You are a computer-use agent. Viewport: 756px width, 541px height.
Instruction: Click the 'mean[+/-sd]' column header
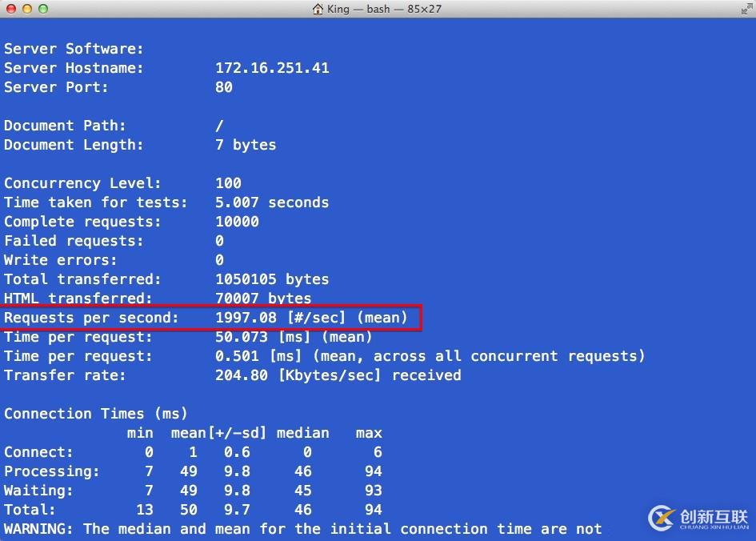(218, 433)
